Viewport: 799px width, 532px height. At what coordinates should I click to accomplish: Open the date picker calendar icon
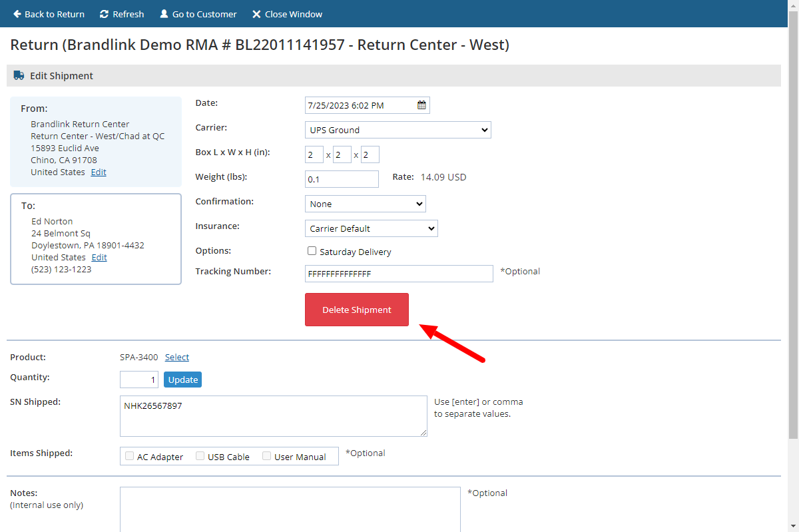[420, 105]
